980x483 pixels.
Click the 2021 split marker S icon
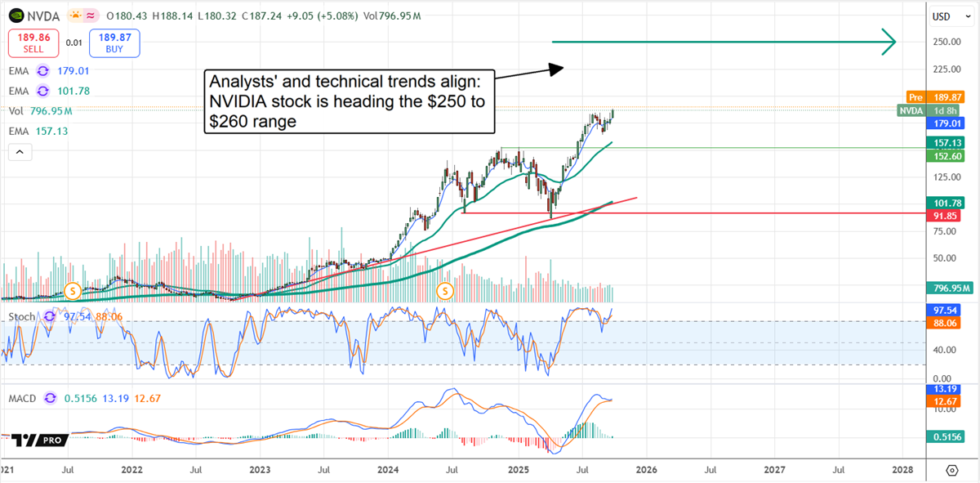click(x=72, y=290)
